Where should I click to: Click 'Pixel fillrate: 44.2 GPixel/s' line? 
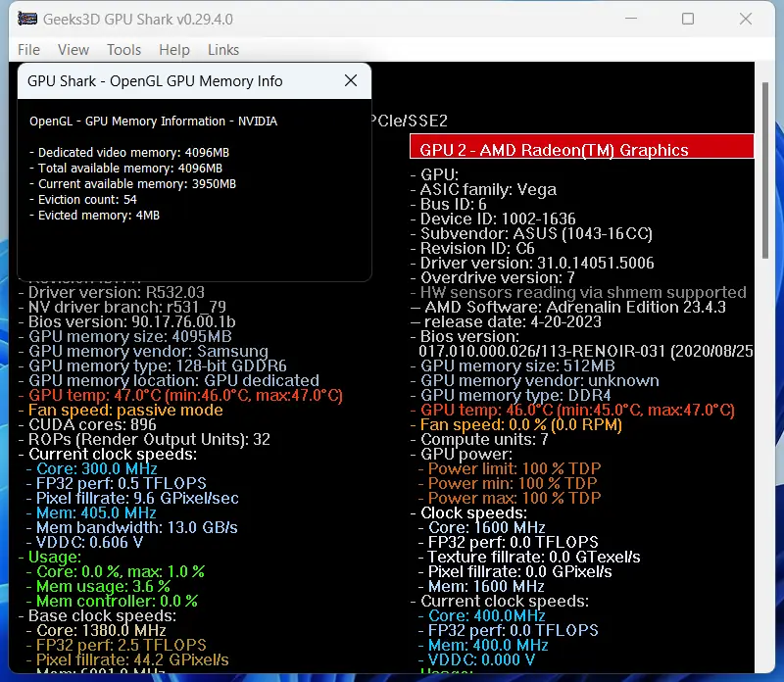pyautogui.click(x=127, y=660)
